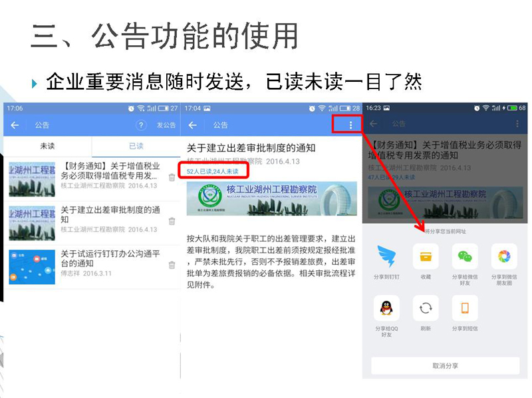Screen dimensions: 532x398
Task: Open the three-dot menu in red box
Action: (x=350, y=125)
